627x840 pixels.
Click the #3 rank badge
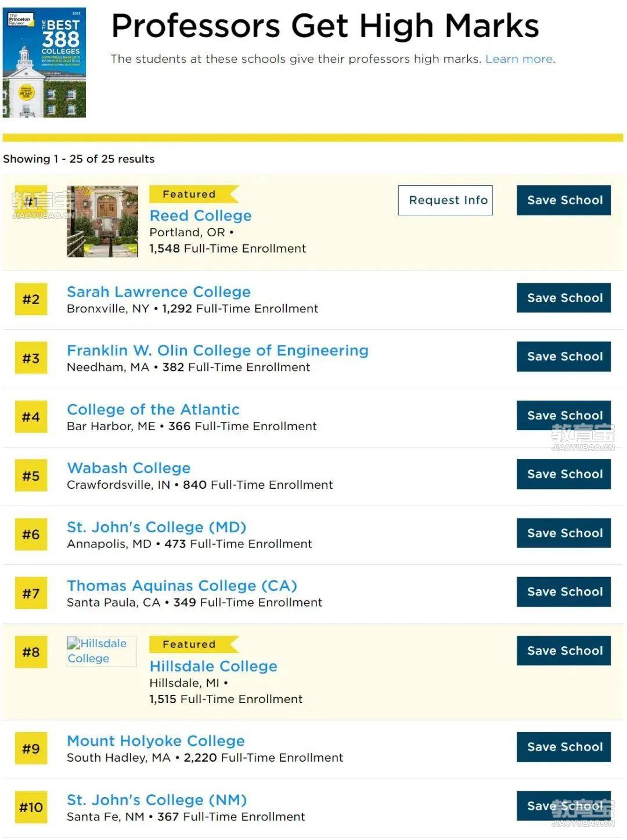[31, 358]
